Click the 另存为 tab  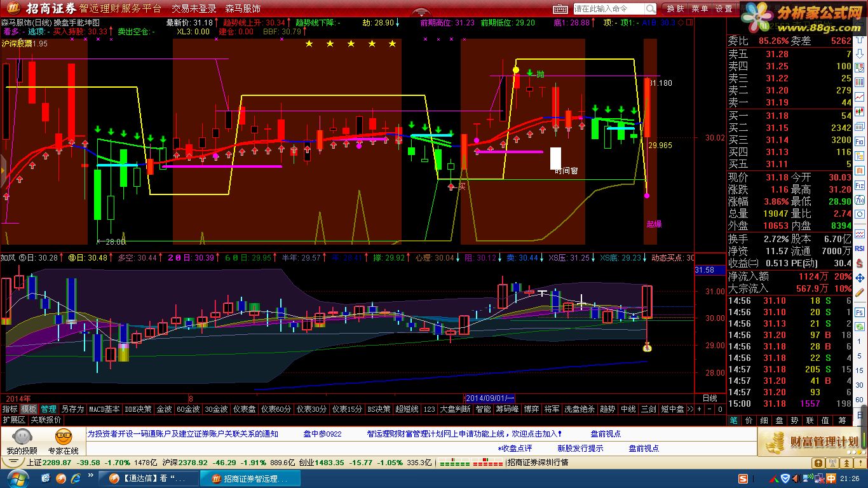72,409
